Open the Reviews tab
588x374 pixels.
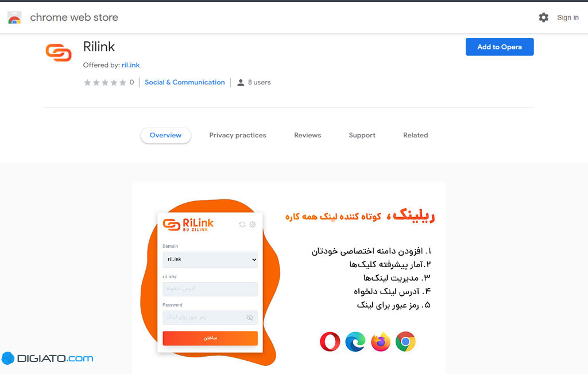[x=308, y=135]
